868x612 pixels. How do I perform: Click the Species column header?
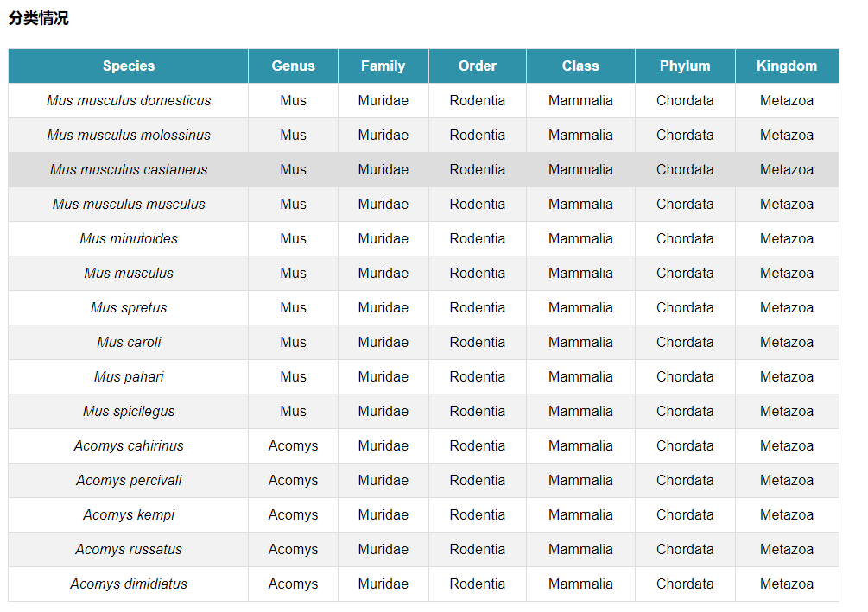pos(129,66)
